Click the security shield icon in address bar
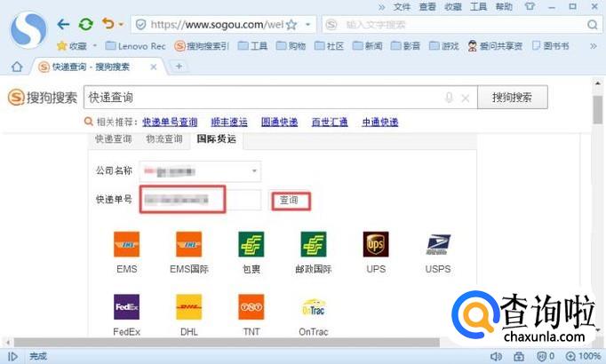Image resolution: width=606 pixels, height=364 pixels. pos(141,25)
